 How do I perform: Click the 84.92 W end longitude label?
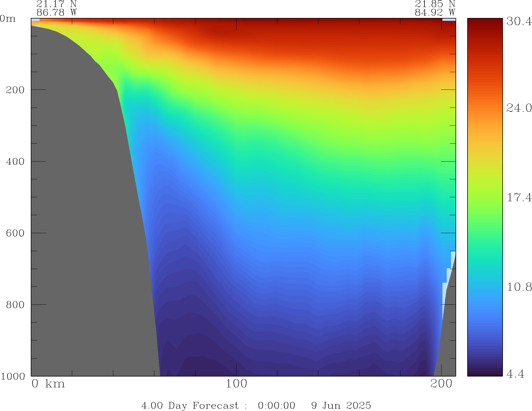pyautogui.click(x=435, y=13)
